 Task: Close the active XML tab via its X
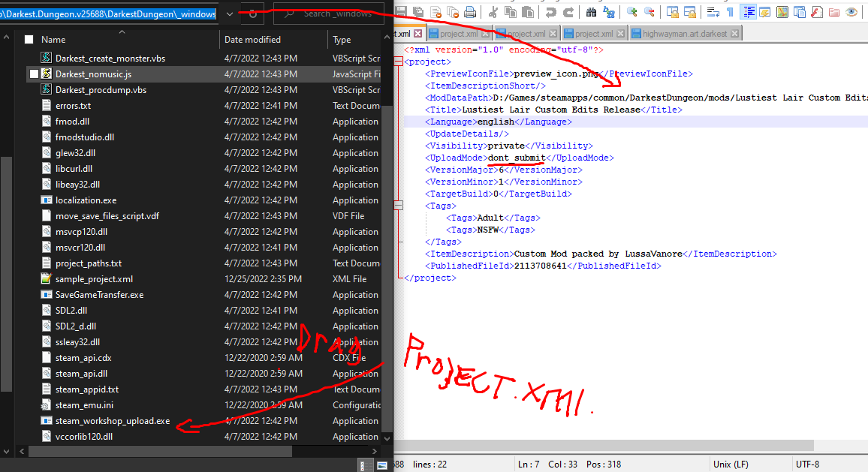point(418,34)
